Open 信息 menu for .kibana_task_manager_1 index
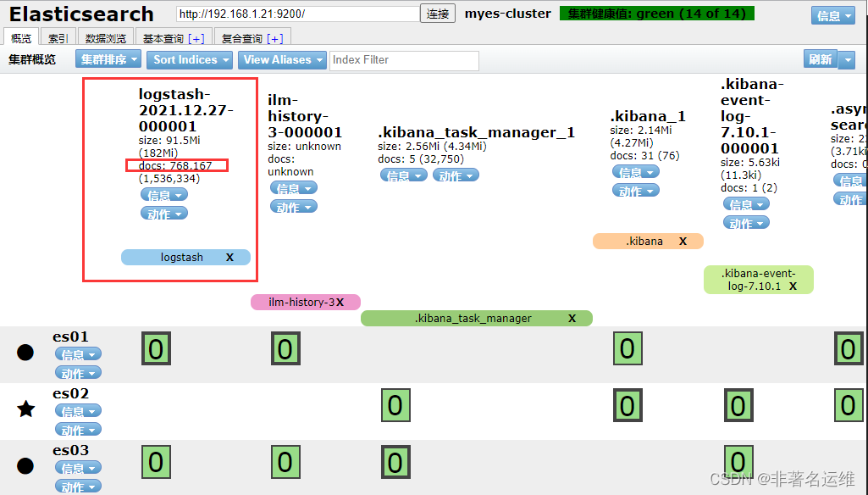The image size is (868, 495). (404, 175)
